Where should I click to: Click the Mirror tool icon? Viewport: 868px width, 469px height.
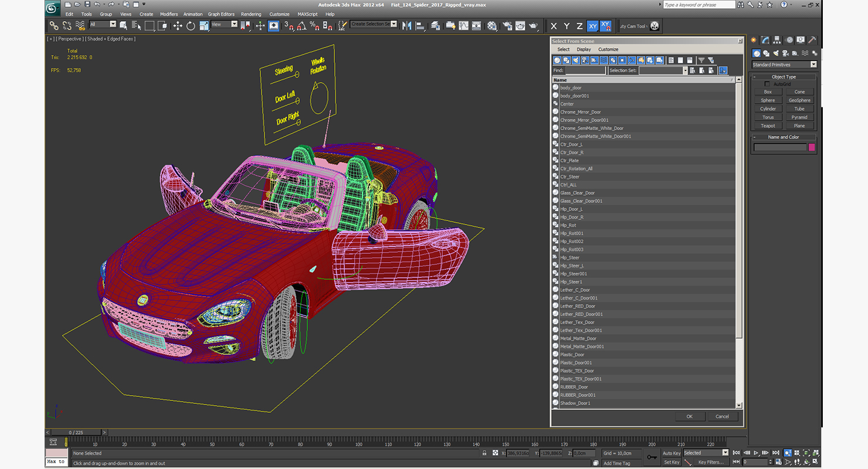coord(406,26)
